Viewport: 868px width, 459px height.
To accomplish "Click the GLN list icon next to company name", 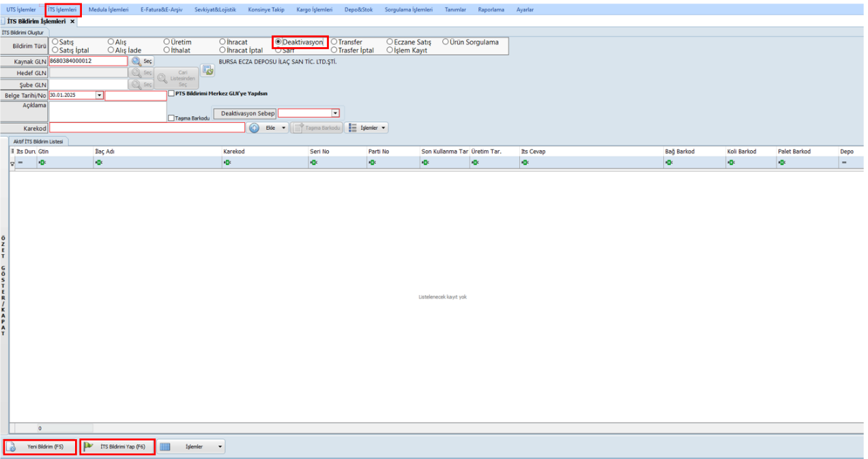I will click(207, 70).
